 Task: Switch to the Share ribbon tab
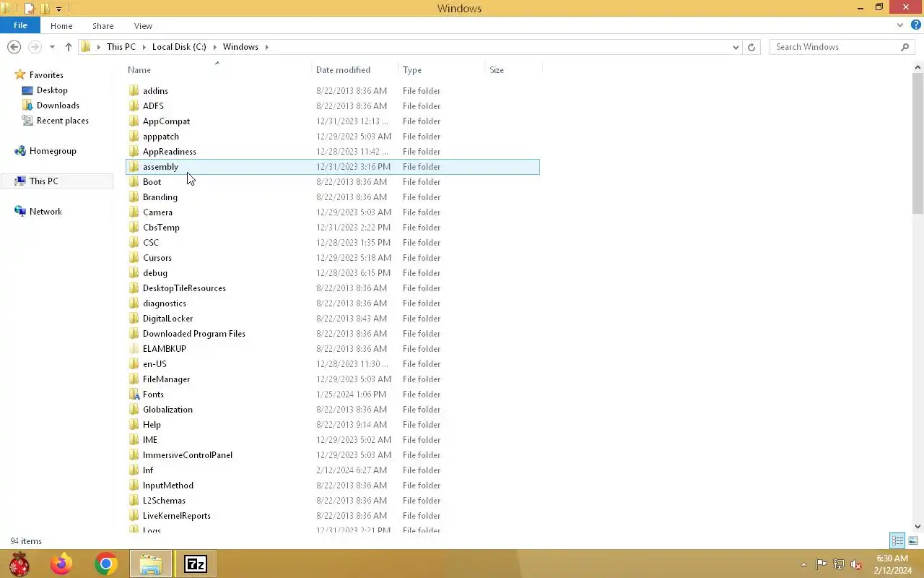tap(103, 26)
